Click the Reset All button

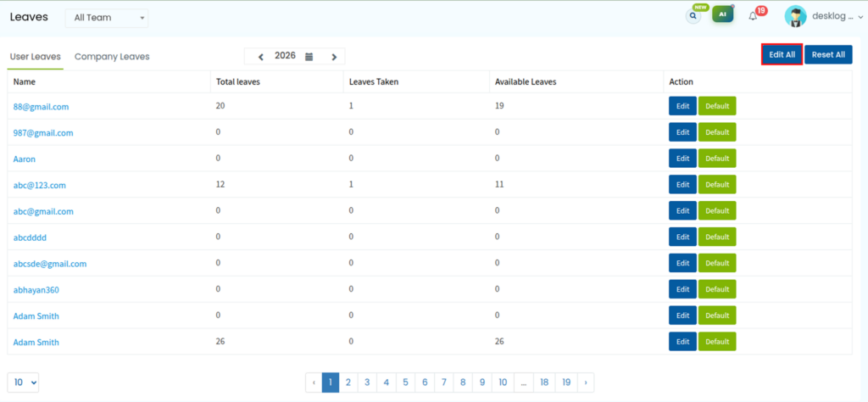(x=828, y=55)
